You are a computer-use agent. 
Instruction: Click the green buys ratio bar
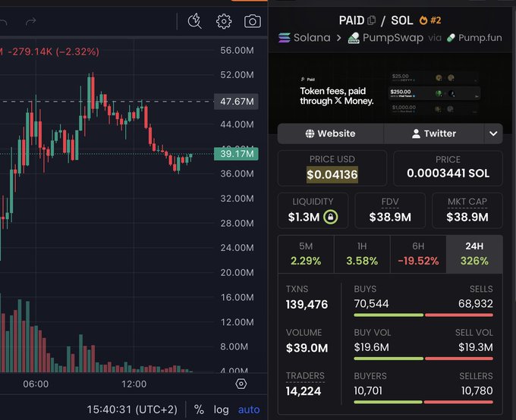click(x=389, y=315)
